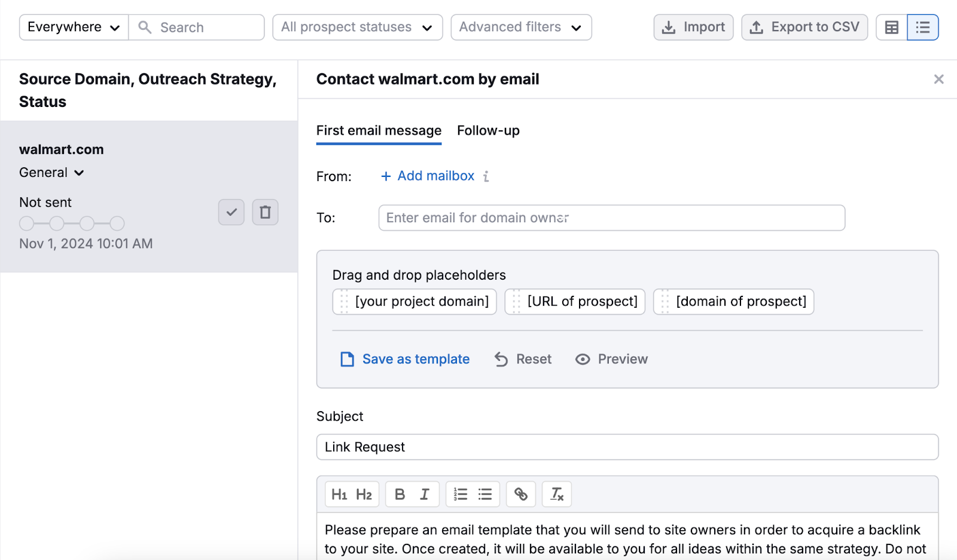This screenshot has height=560, width=957.
Task: Click the Add mailbox link
Action: 428,176
